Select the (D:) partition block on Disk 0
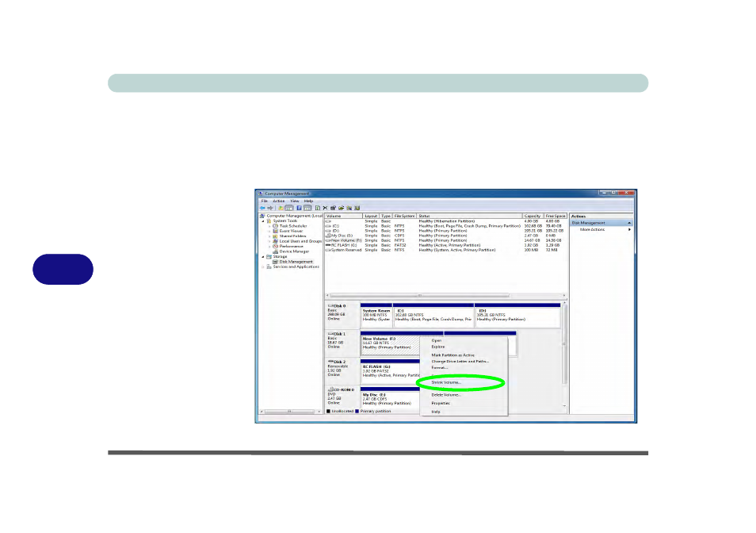The image size is (756, 533). pyautogui.click(x=517, y=316)
